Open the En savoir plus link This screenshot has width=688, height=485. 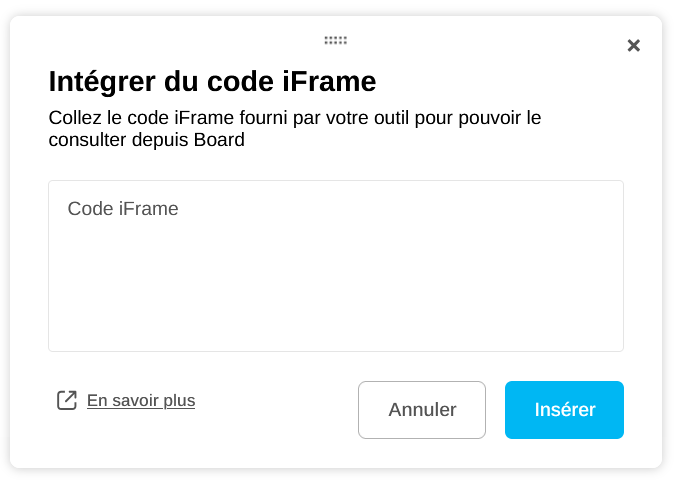click(141, 401)
